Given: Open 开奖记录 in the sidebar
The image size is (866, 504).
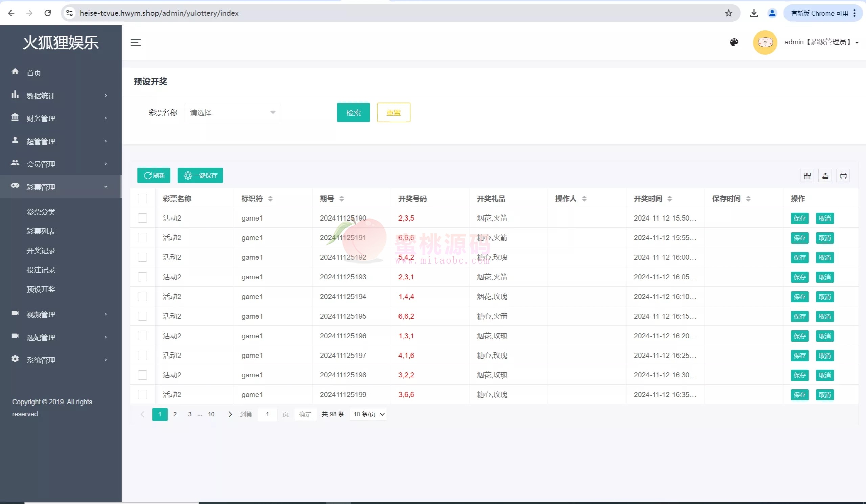Looking at the screenshot, I should [41, 250].
